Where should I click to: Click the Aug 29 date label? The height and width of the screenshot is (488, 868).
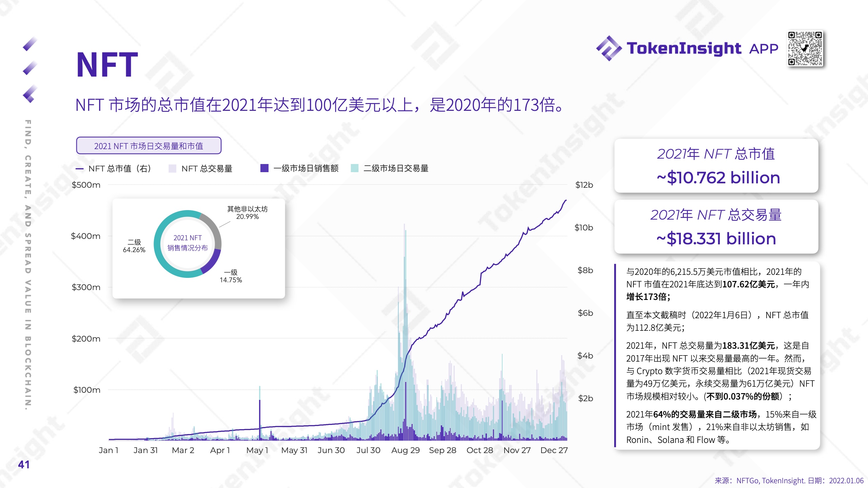point(406,450)
